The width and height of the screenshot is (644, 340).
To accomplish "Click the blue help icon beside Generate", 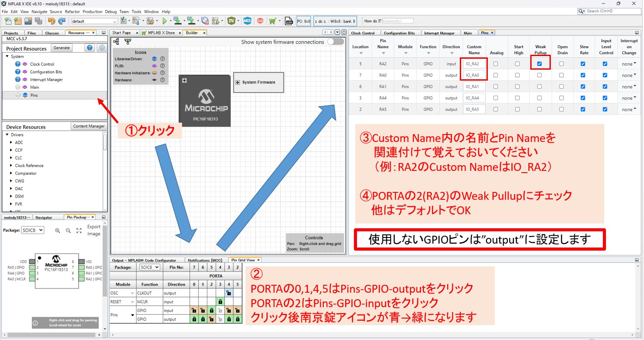I will click(90, 48).
